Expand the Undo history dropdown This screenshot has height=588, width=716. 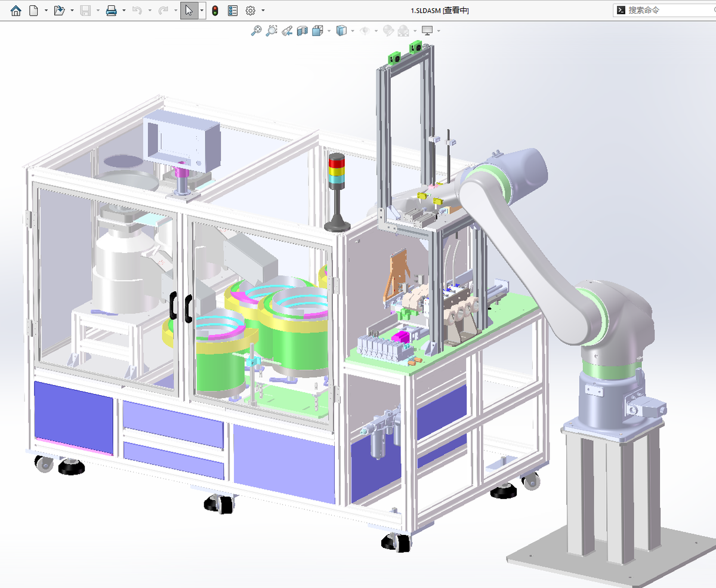click(150, 10)
